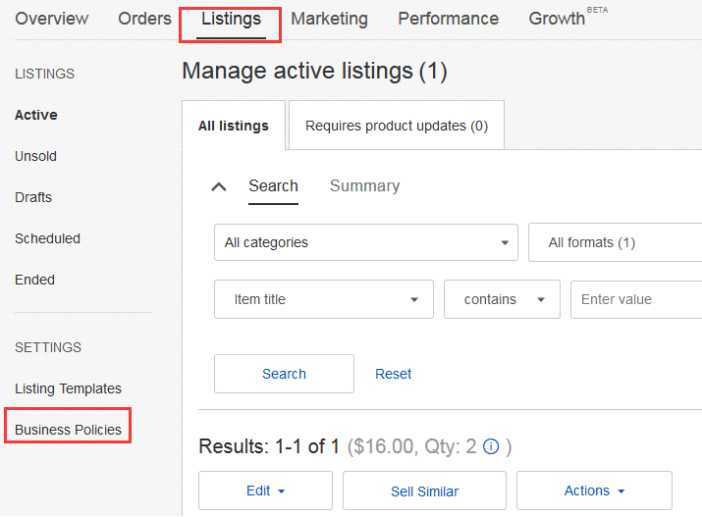View Ended listings

point(34,280)
